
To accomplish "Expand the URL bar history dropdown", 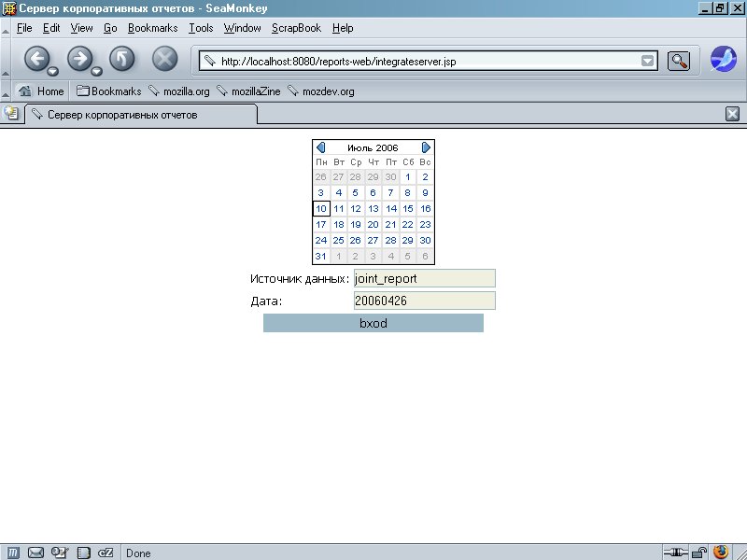I will pos(647,61).
